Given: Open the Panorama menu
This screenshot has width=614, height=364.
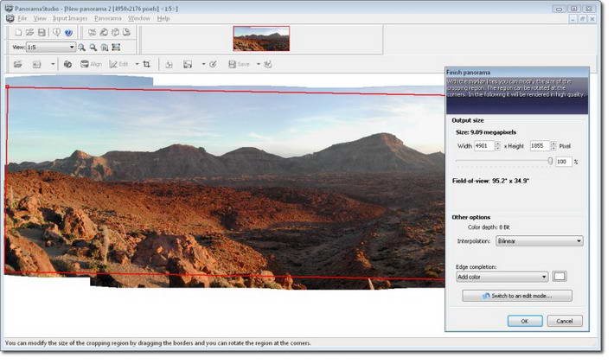Looking at the screenshot, I should [x=108, y=18].
